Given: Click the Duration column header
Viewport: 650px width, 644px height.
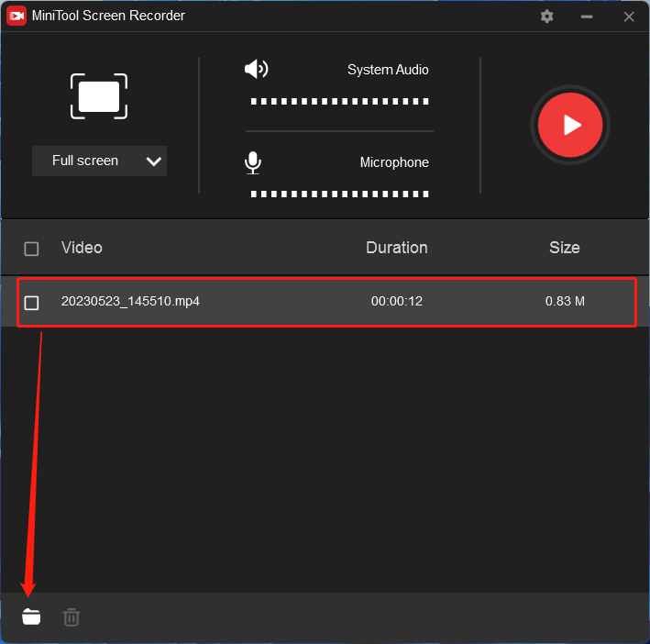Looking at the screenshot, I should [397, 248].
